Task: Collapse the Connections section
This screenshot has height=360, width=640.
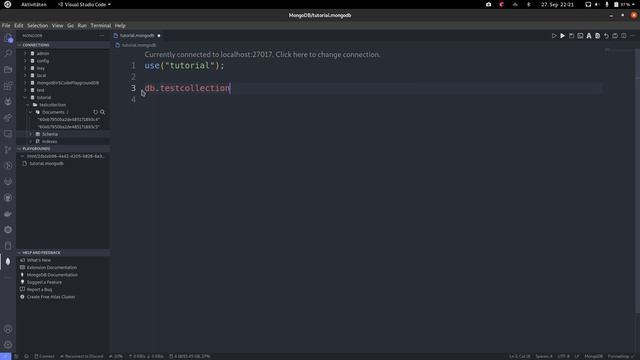Action: tap(63, 45)
